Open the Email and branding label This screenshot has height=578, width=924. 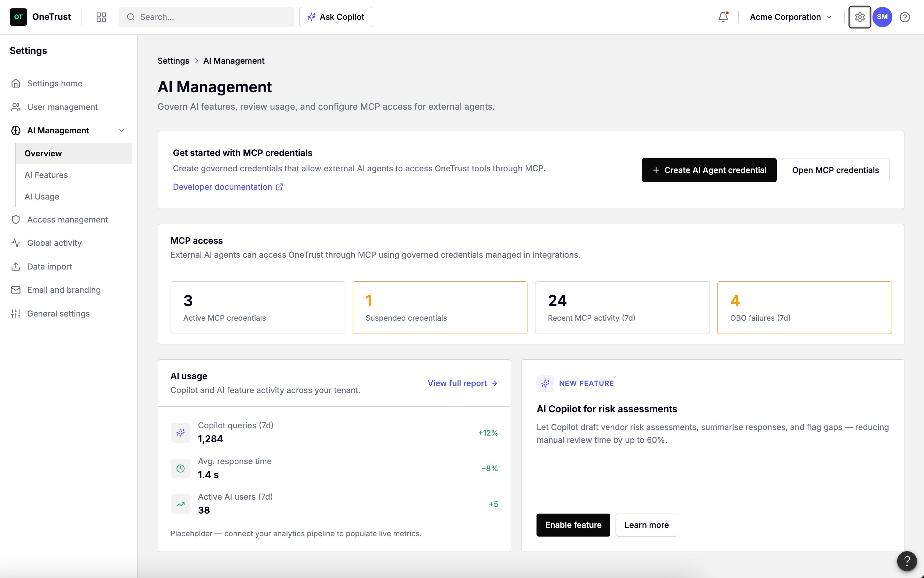(x=64, y=290)
